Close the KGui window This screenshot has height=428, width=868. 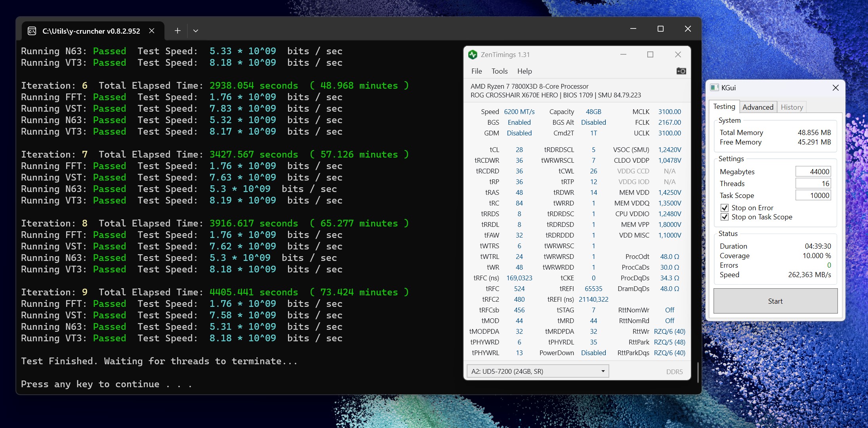point(836,88)
